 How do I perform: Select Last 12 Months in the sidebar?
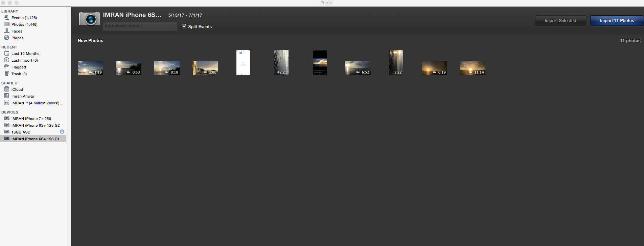(x=25, y=54)
